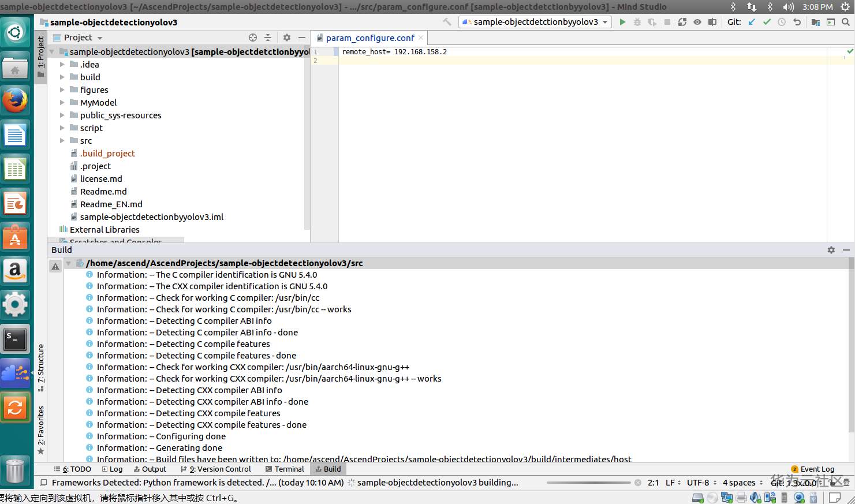Expand the figures folder
This screenshot has height=504, width=855.
[62, 90]
